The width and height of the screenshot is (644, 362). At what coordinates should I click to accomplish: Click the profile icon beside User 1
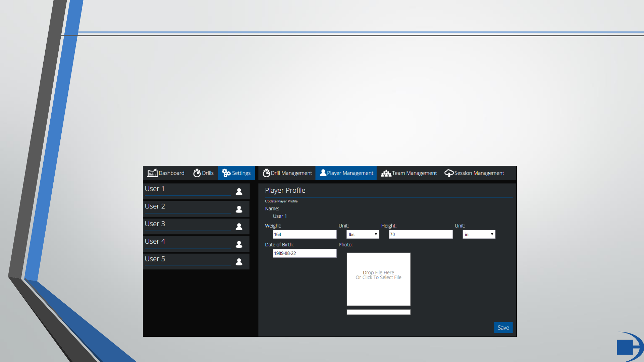pyautogui.click(x=239, y=192)
